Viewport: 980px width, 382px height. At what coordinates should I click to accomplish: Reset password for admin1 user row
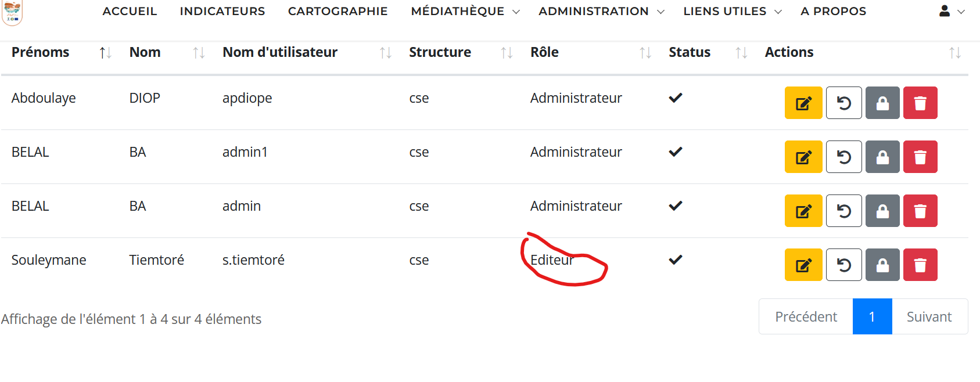click(844, 157)
